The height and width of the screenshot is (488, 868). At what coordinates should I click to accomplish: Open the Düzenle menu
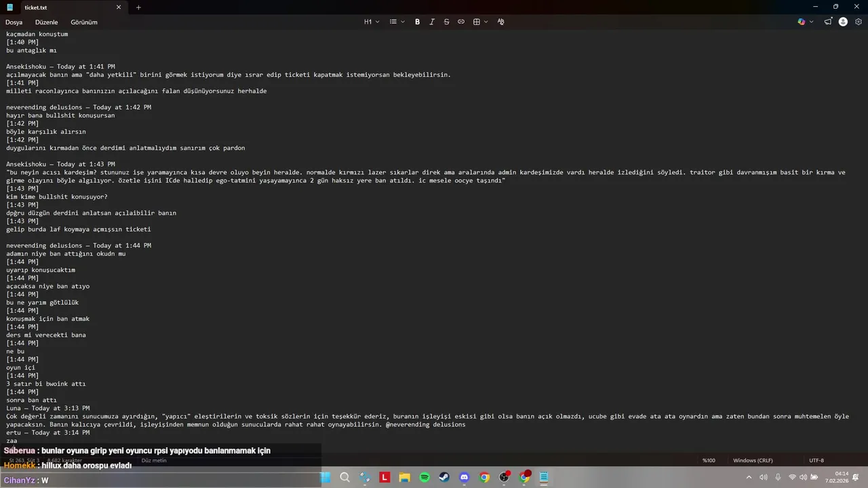(x=47, y=22)
